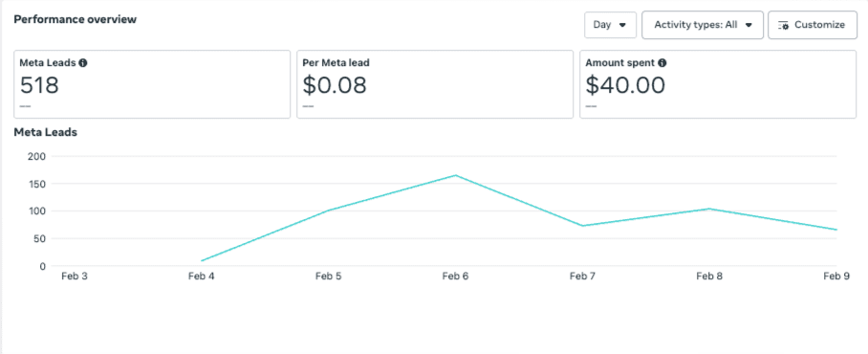This screenshot has height=354, width=868.
Task: Click the chart data point at Feb 7
Action: coord(582,226)
